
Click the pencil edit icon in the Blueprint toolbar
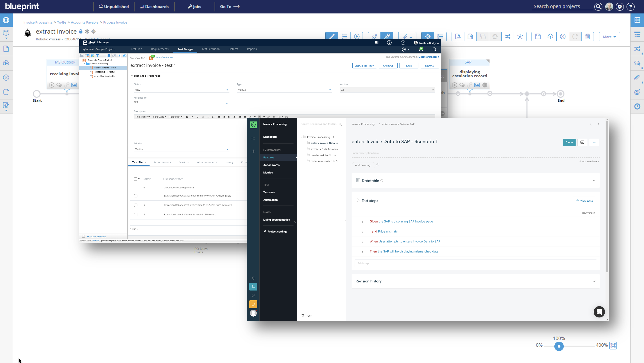[332, 37]
